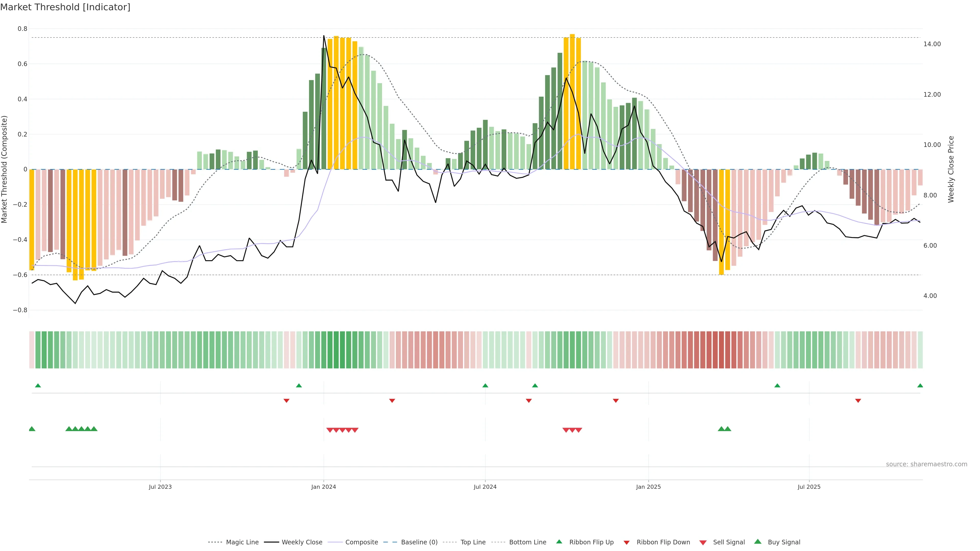
Task: Click Sell Signal legend triangle icon
Action: (703, 543)
